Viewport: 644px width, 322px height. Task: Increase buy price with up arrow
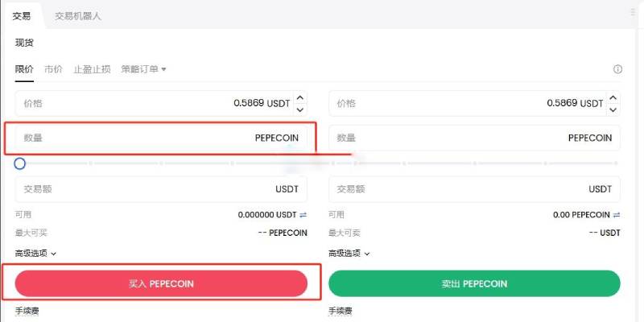(x=300, y=97)
